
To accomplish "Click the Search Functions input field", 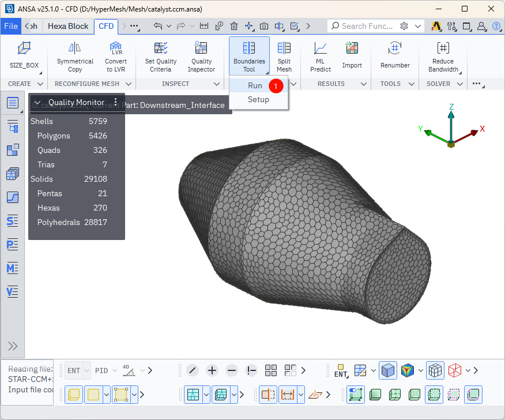I will point(367,26).
